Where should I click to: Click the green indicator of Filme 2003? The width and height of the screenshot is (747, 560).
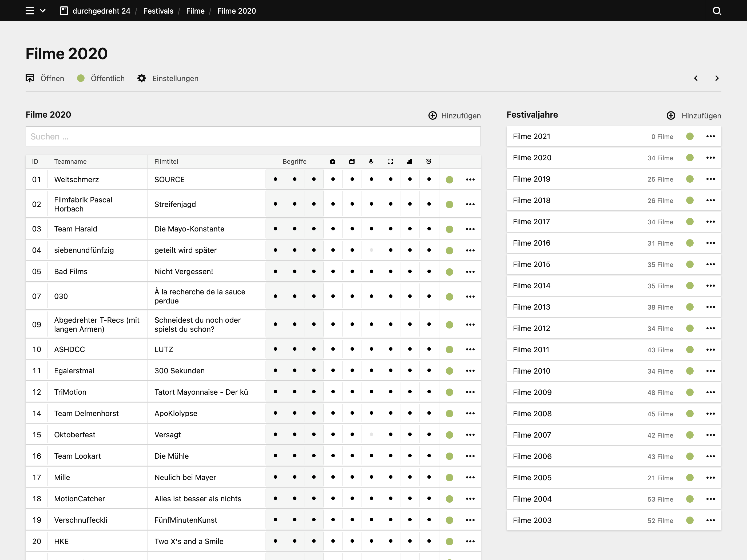[x=690, y=520]
